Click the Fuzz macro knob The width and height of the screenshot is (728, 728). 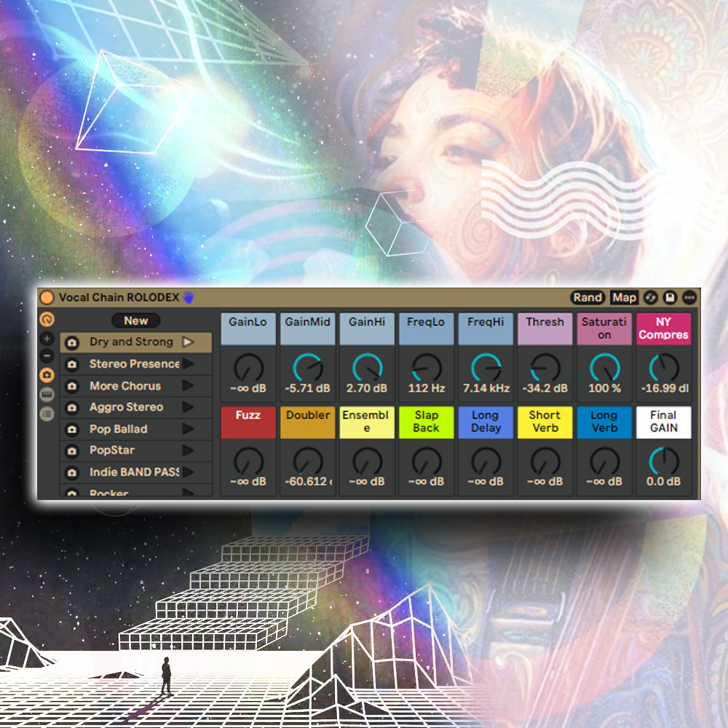click(x=248, y=462)
